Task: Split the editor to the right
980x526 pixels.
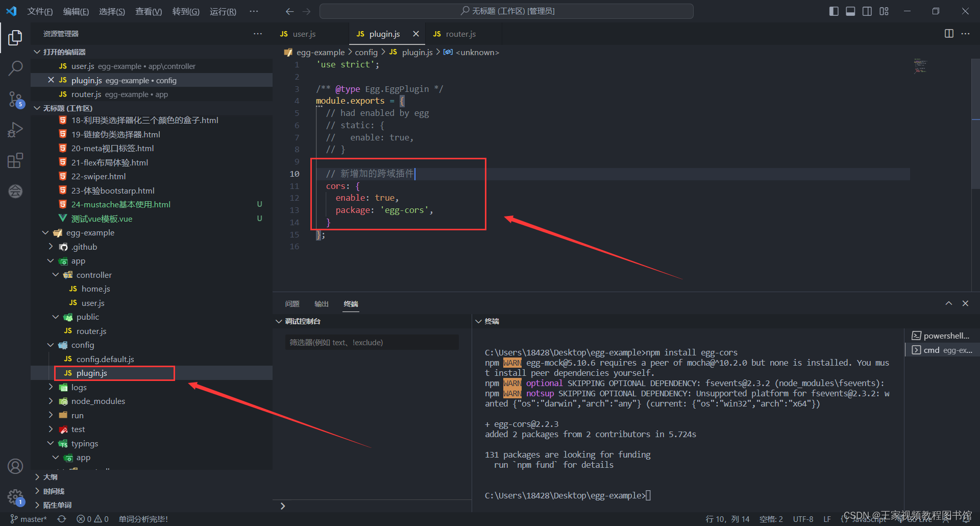Action: (x=949, y=34)
